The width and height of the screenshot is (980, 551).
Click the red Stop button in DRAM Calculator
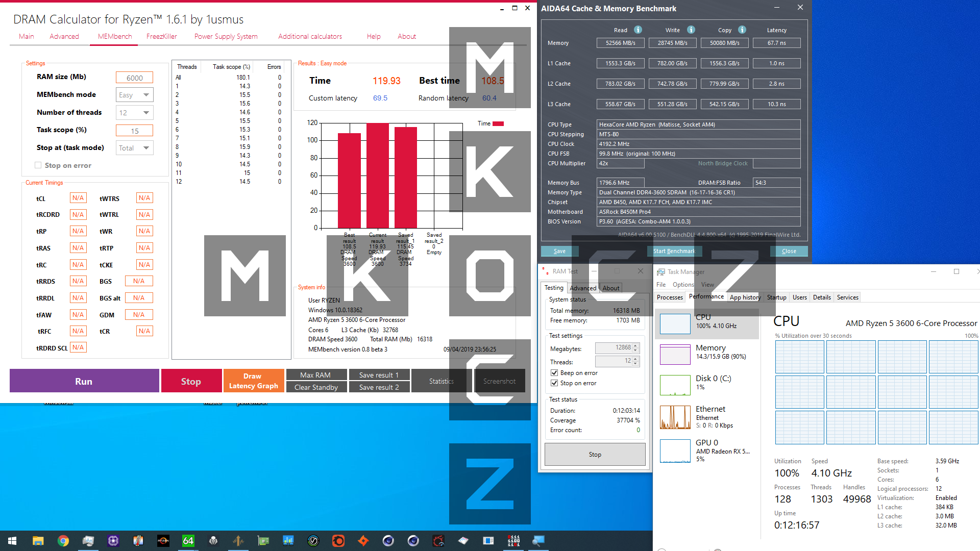click(x=191, y=381)
